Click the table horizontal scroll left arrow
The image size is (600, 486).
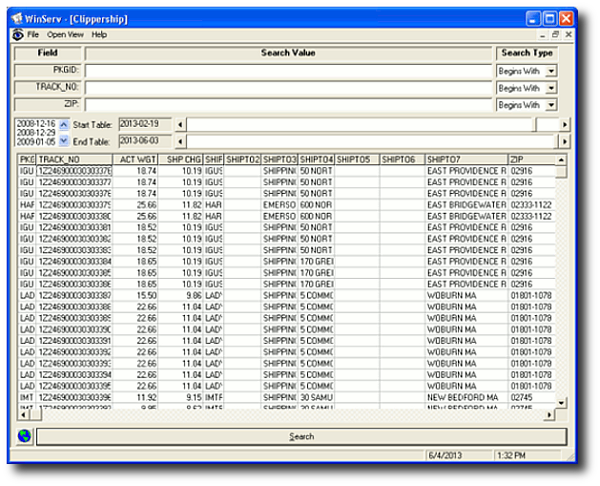pos(24,414)
